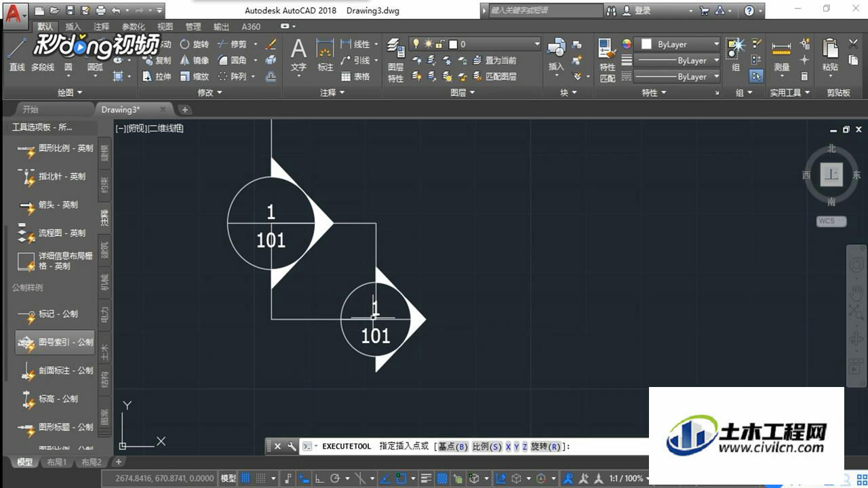Image resolution: width=868 pixels, height=488 pixels.
Task: Select the Line (直线) draw tool
Action: tap(17, 54)
